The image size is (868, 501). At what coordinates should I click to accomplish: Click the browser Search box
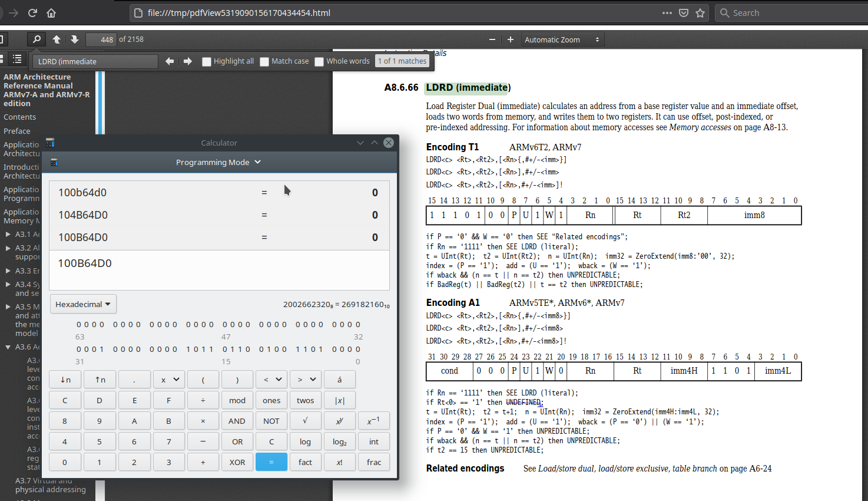pos(792,12)
